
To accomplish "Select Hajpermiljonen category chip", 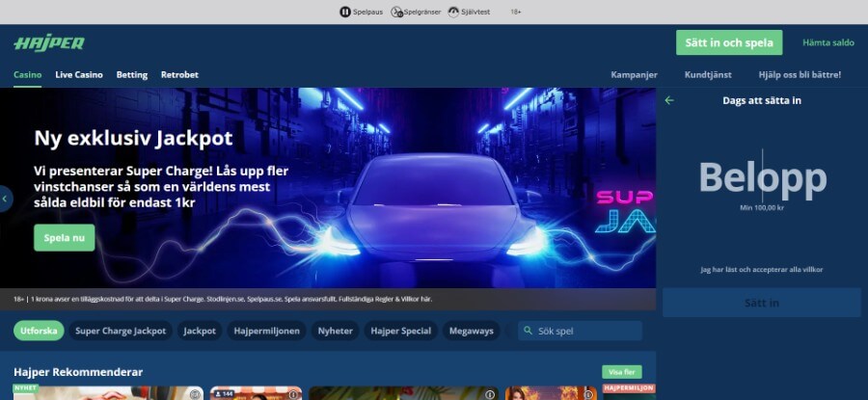I will [x=266, y=331].
